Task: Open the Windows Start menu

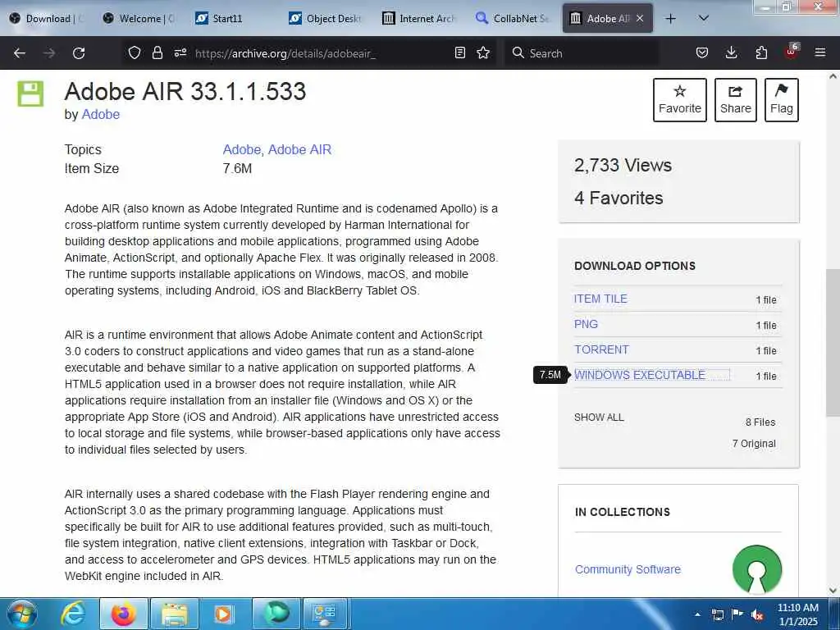Action: tap(22, 614)
